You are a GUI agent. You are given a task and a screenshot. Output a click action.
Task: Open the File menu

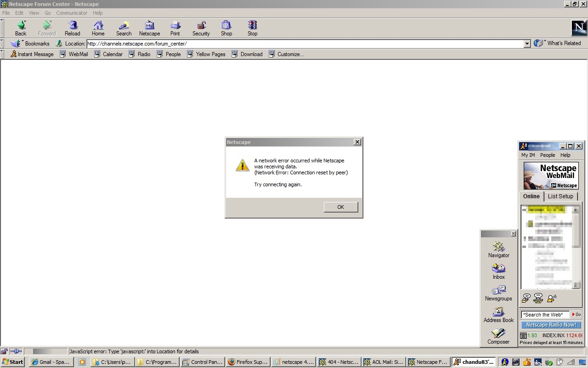coord(6,13)
